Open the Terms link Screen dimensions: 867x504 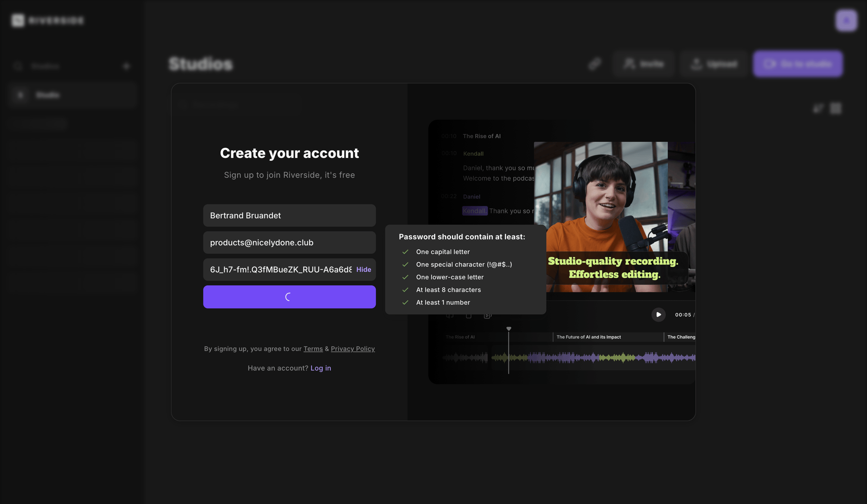pos(313,349)
